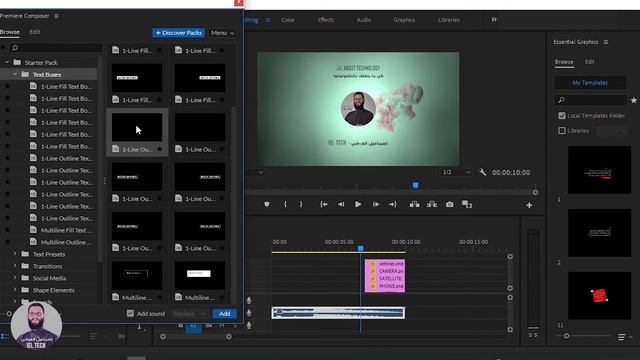This screenshot has height=360, width=640.
Task: Toggle the Add sound checkbox
Action: [130, 313]
